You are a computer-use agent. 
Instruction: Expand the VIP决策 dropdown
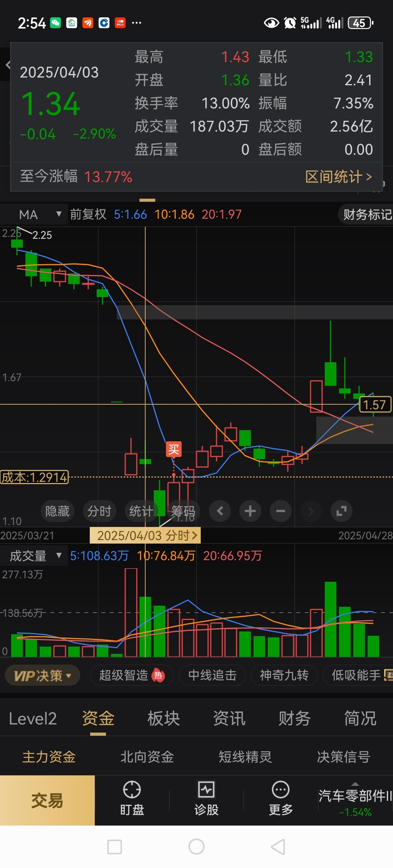[42, 675]
